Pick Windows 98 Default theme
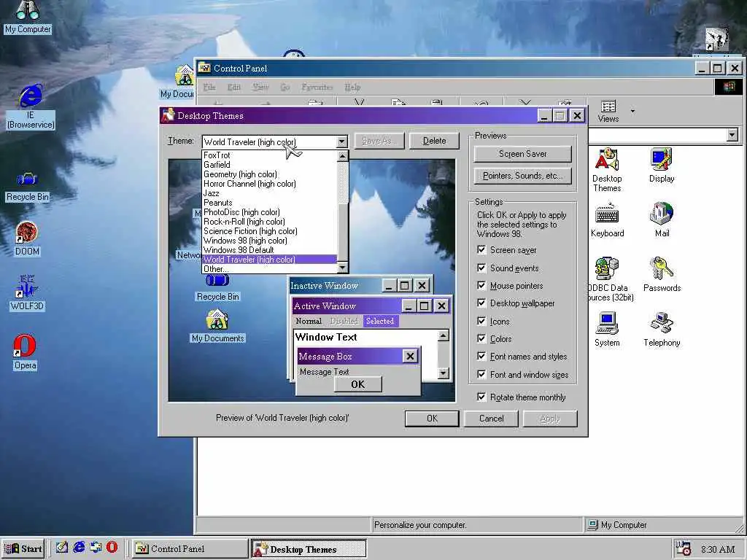This screenshot has width=747, height=560. (270, 250)
